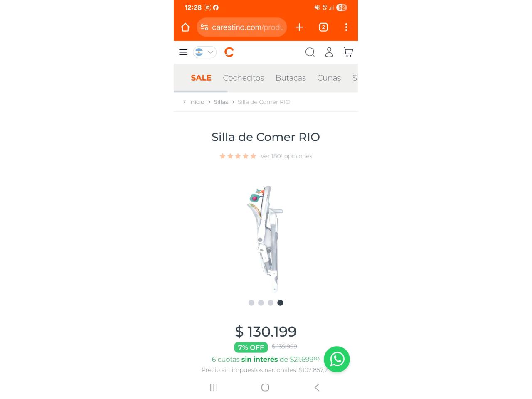Start WhatsApp chat via floating button
Viewport: 532px width, 399px height.
337,359
